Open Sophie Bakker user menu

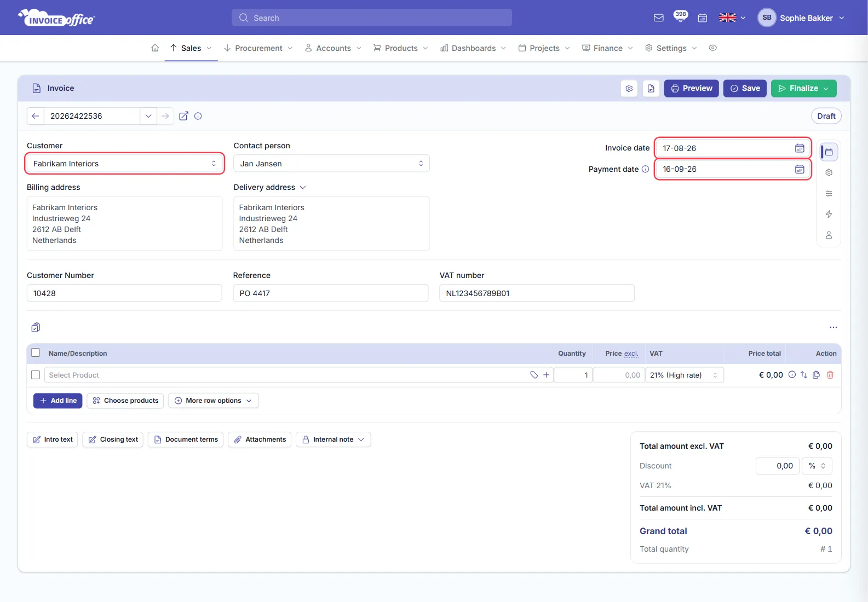coord(801,18)
